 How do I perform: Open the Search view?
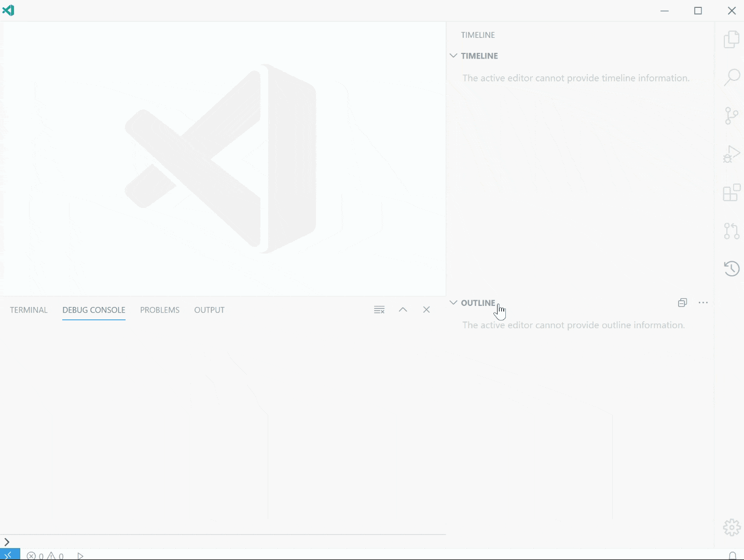pyautogui.click(x=731, y=77)
